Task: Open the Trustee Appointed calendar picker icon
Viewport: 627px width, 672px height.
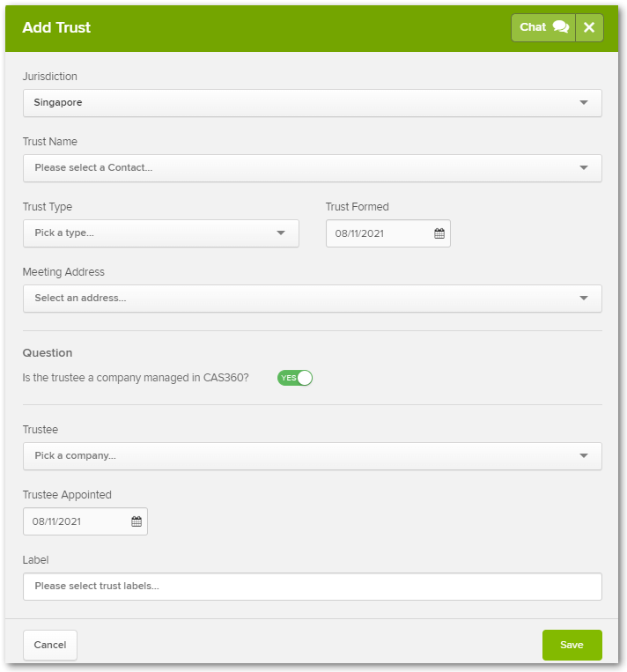Action: 136,521
